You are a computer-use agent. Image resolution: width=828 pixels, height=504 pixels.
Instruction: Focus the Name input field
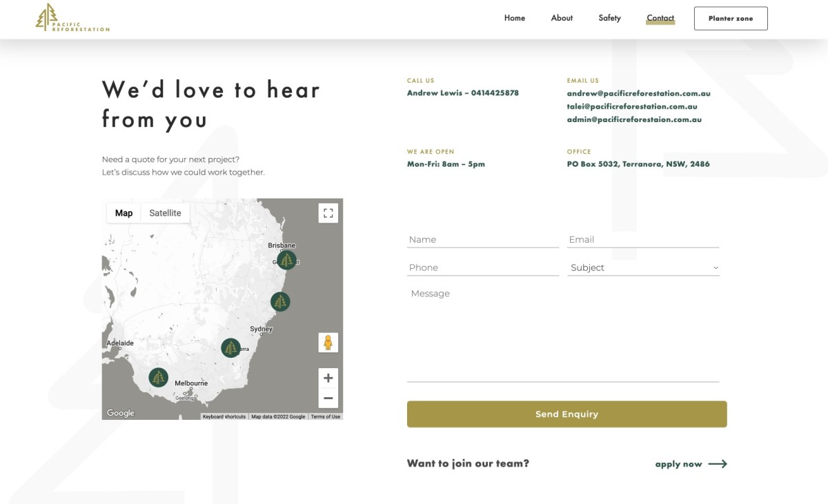pyautogui.click(x=483, y=239)
